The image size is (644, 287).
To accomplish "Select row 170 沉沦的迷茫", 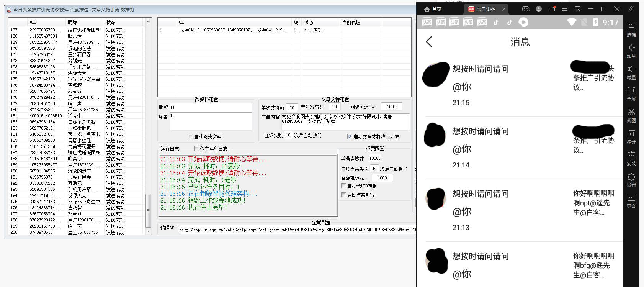I will coord(76,48).
